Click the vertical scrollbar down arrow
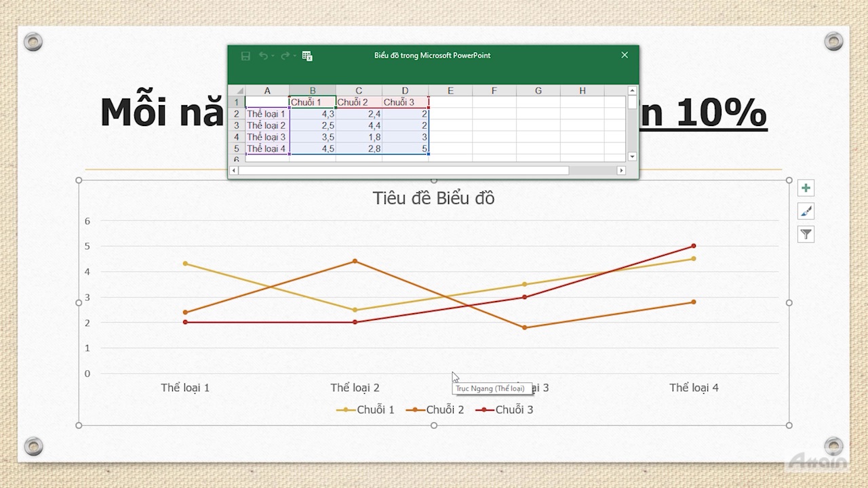868x488 pixels. pos(632,157)
